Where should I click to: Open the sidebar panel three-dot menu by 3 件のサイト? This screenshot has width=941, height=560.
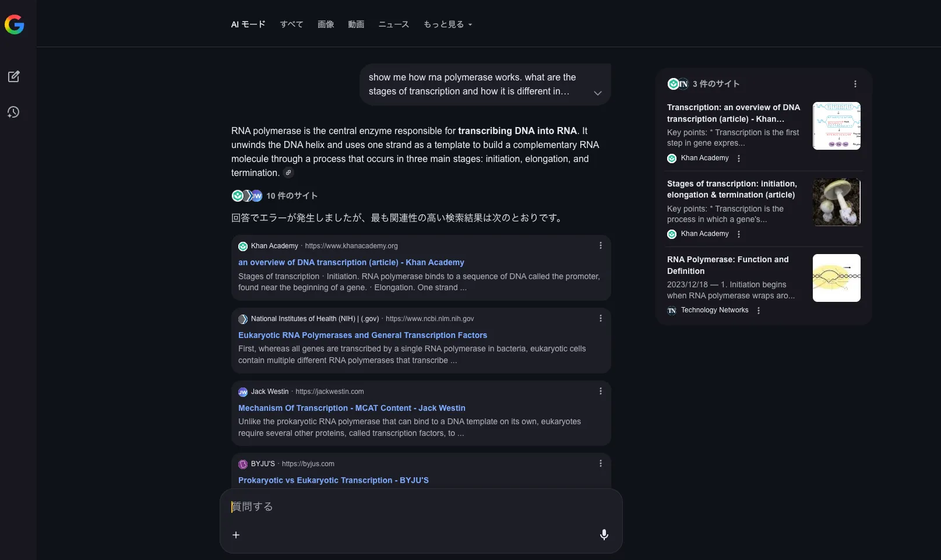pos(855,84)
